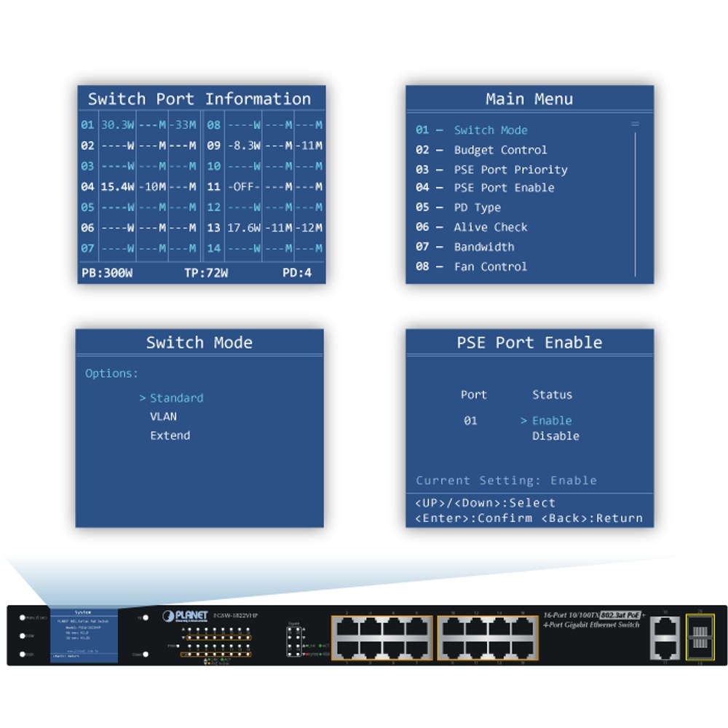The image size is (728, 728).
Task: Click the PD:4 device count readout
Action: pyautogui.click(x=297, y=273)
